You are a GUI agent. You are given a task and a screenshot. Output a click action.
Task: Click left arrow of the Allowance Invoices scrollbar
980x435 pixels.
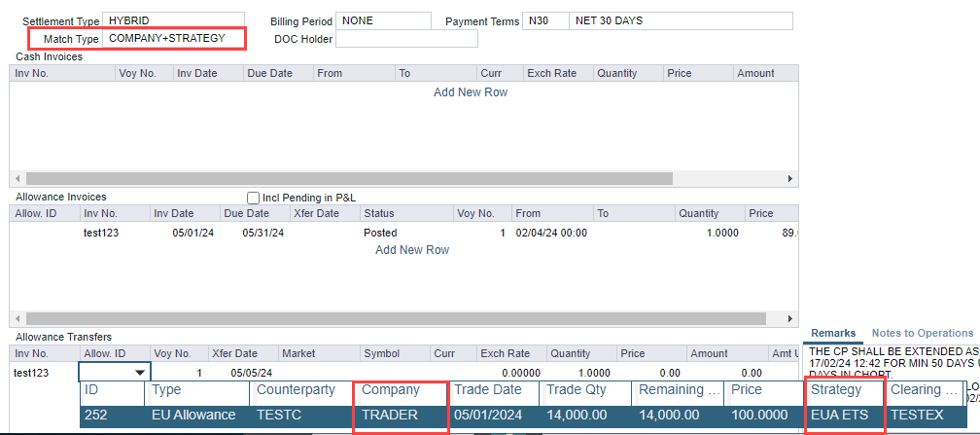click(x=17, y=318)
